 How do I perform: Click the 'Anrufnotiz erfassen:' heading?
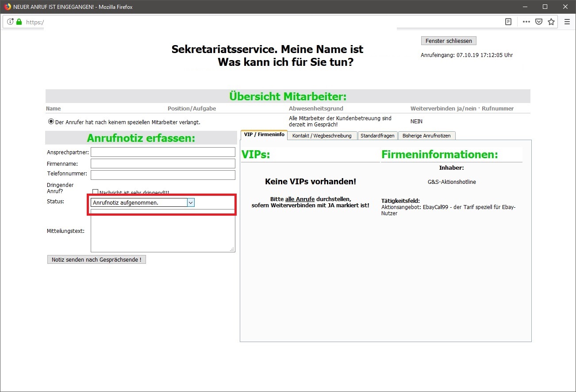coord(141,138)
